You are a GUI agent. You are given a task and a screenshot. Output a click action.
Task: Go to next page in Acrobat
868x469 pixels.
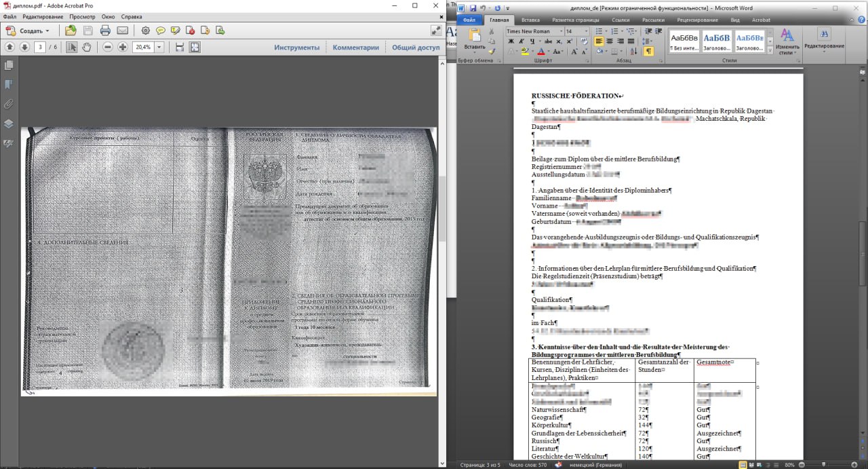tap(24, 47)
